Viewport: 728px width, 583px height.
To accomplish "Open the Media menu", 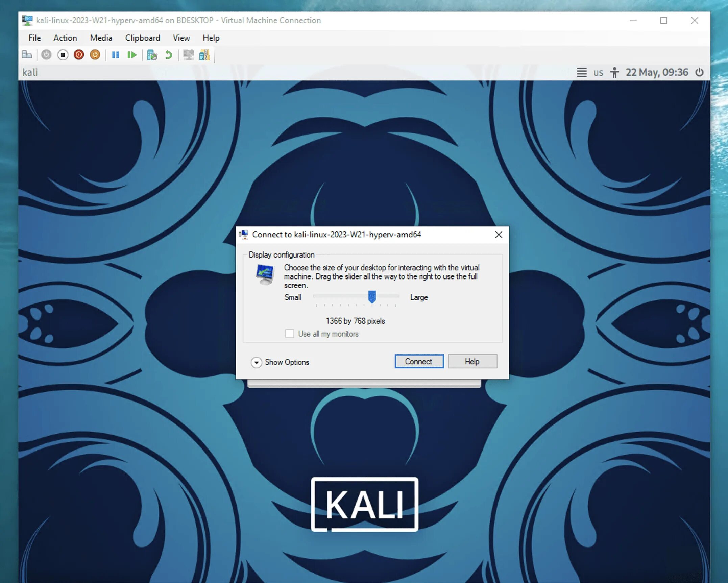I will (101, 38).
